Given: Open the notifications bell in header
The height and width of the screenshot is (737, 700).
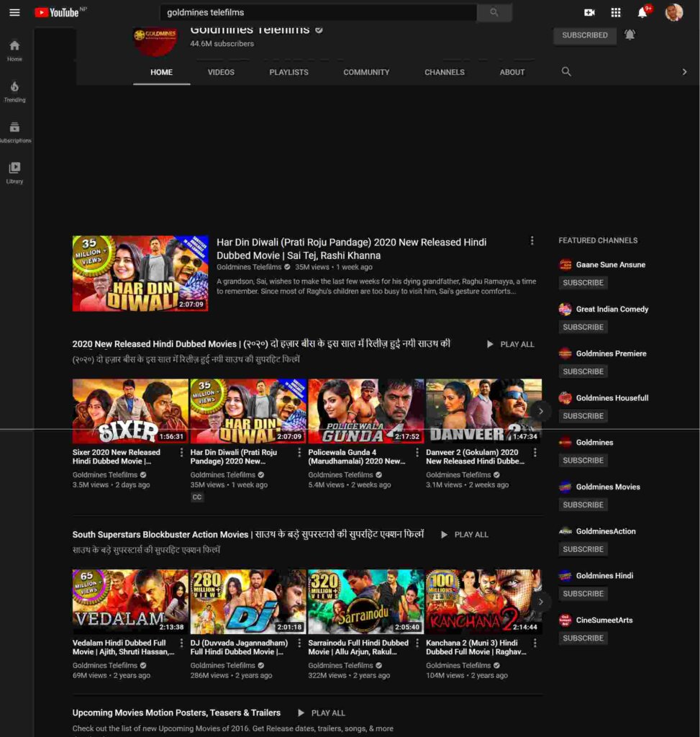Looking at the screenshot, I should (642, 13).
